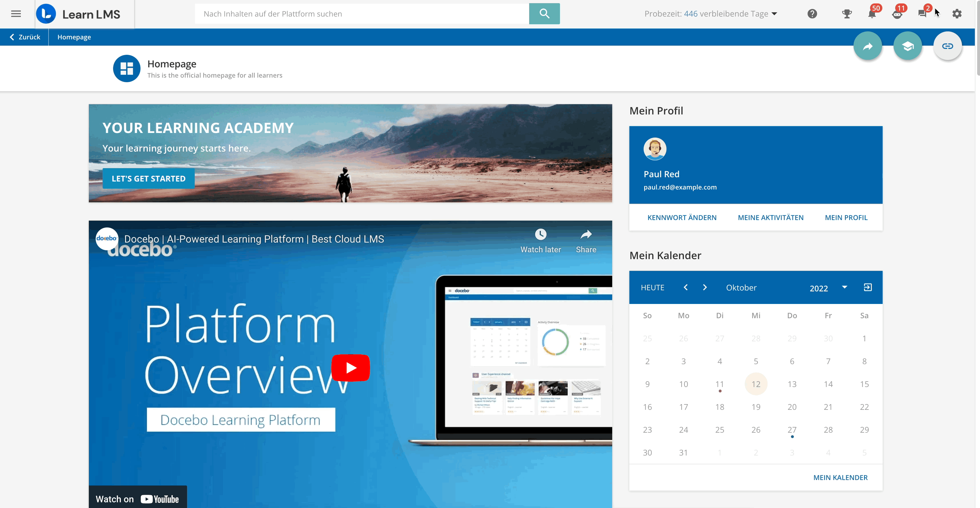The height and width of the screenshot is (508, 980).
Task: Select October 27 in the calendar
Action: (x=792, y=430)
